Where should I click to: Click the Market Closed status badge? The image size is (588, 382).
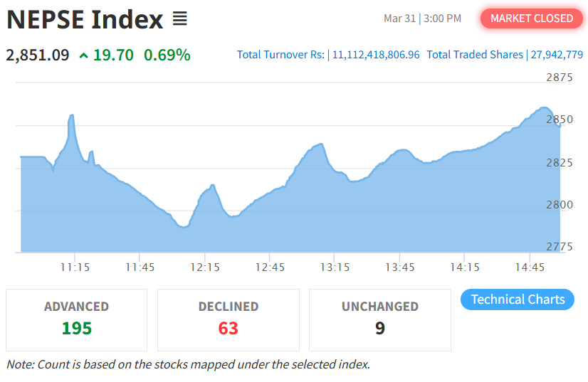tap(532, 18)
